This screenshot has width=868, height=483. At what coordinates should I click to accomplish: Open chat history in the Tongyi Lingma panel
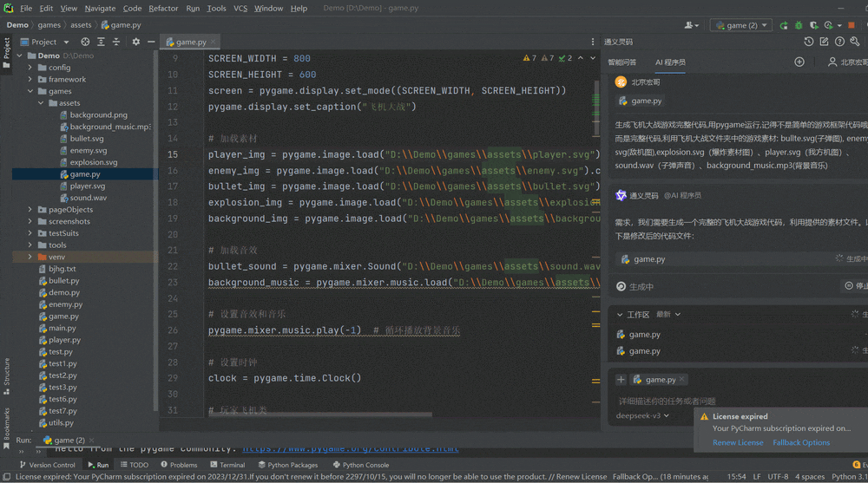(x=809, y=42)
